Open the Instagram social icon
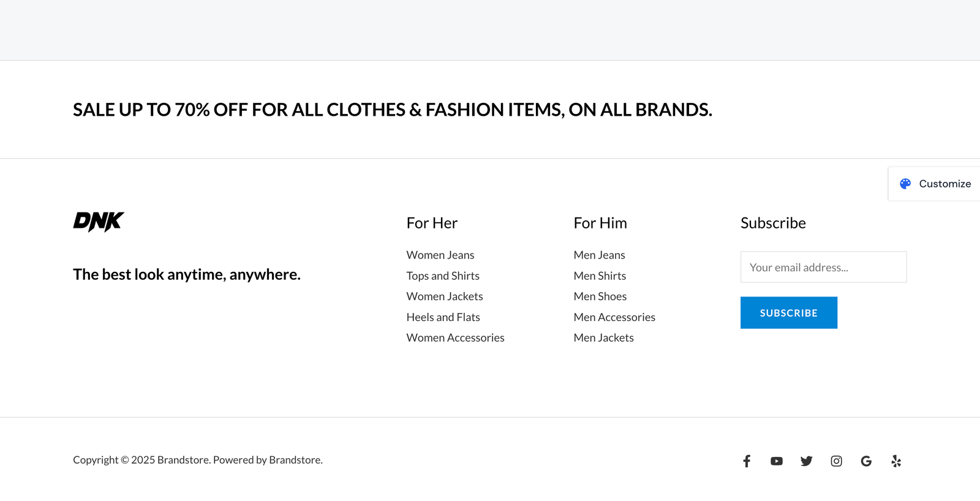This screenshot has height=501, width=980. [836, 461]
